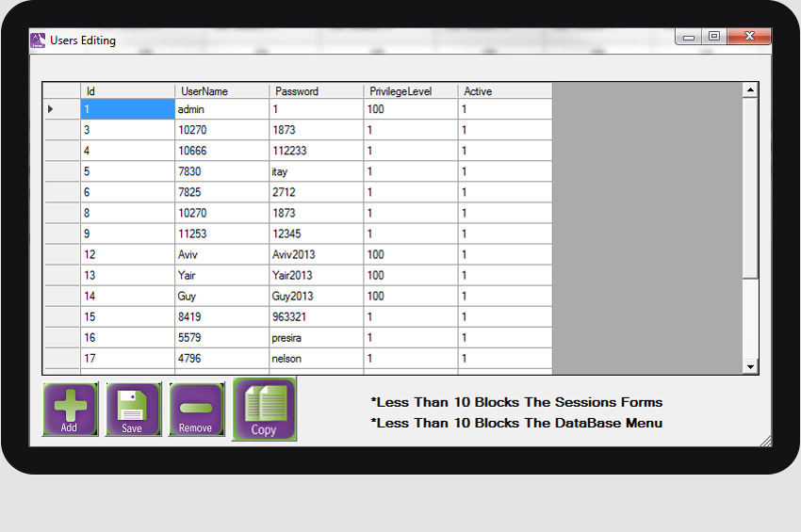
Task: Select the username cell 4796
Action: (221, 358)
